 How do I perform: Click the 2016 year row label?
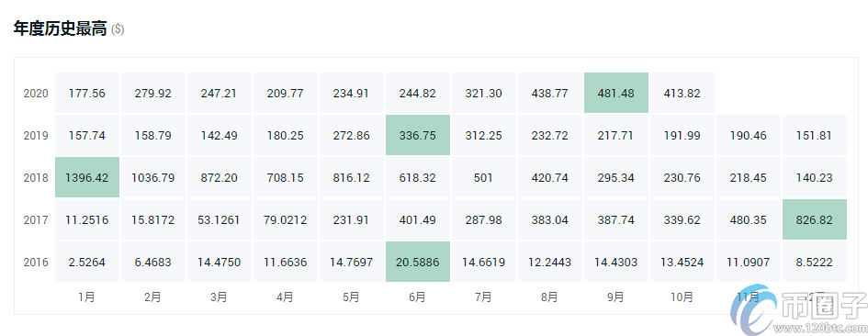pos(36,262)
